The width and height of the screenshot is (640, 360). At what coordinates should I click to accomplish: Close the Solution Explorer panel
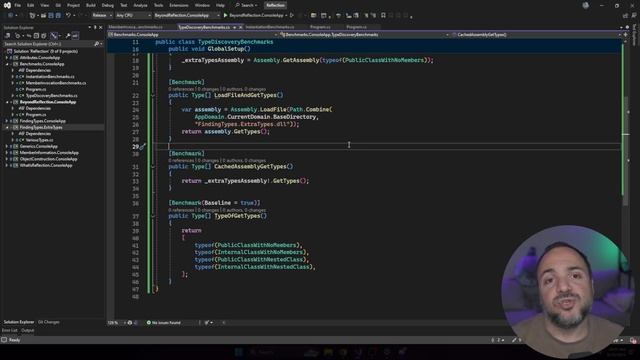101,27
